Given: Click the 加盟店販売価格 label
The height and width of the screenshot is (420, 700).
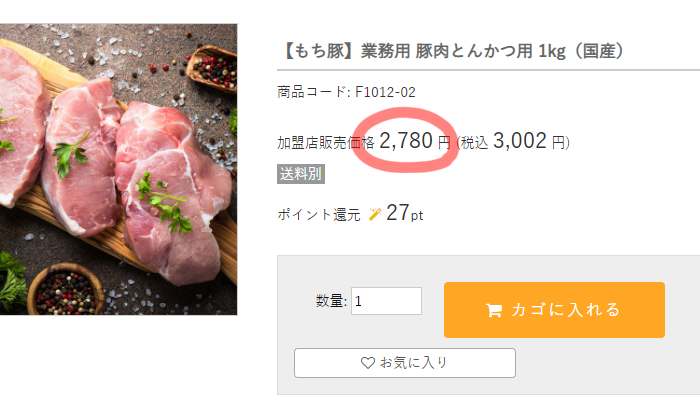Looking at the screenshot, I should (x=326, y=143).
